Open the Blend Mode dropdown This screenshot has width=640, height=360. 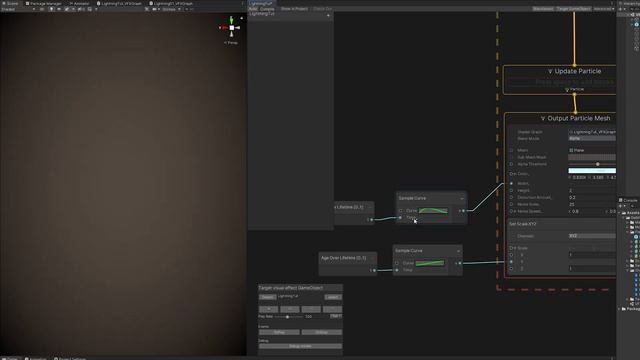(592, 138)
